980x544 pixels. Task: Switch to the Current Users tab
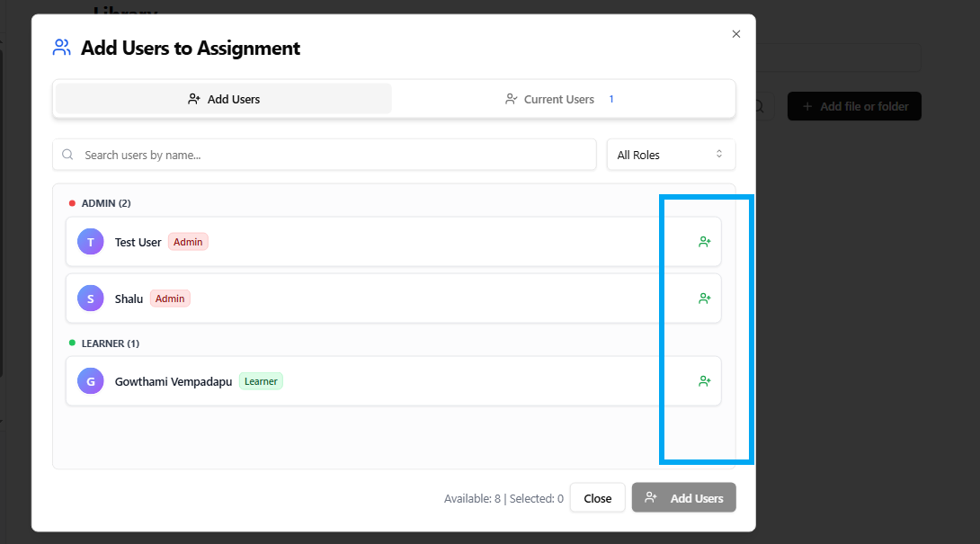coord(559,99)
